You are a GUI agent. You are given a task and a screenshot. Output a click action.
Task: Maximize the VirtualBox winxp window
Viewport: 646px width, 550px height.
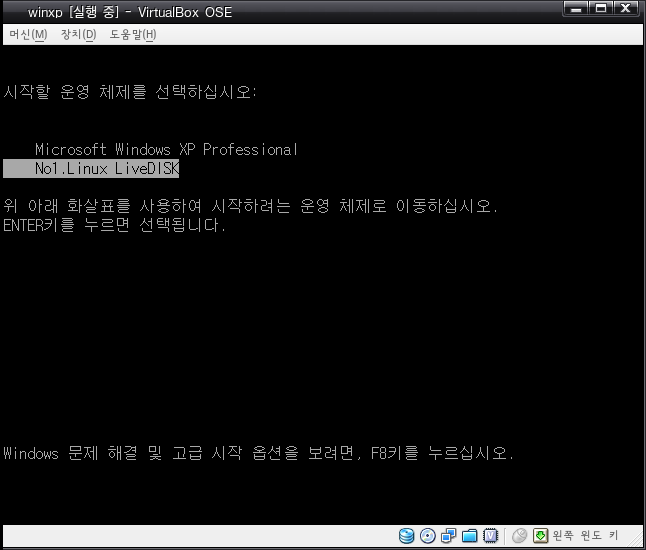click(601, 8)
